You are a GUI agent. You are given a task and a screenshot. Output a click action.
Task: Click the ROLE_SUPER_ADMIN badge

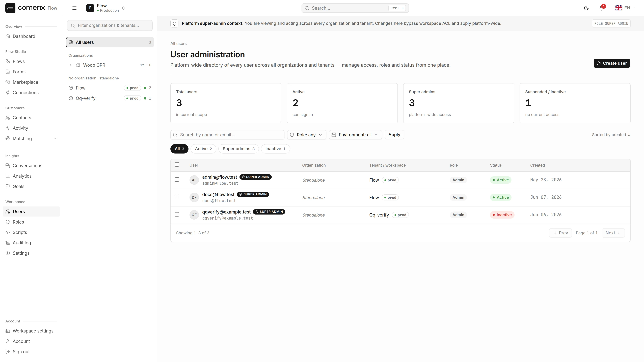pyautogui.click(x=611, y=23)
